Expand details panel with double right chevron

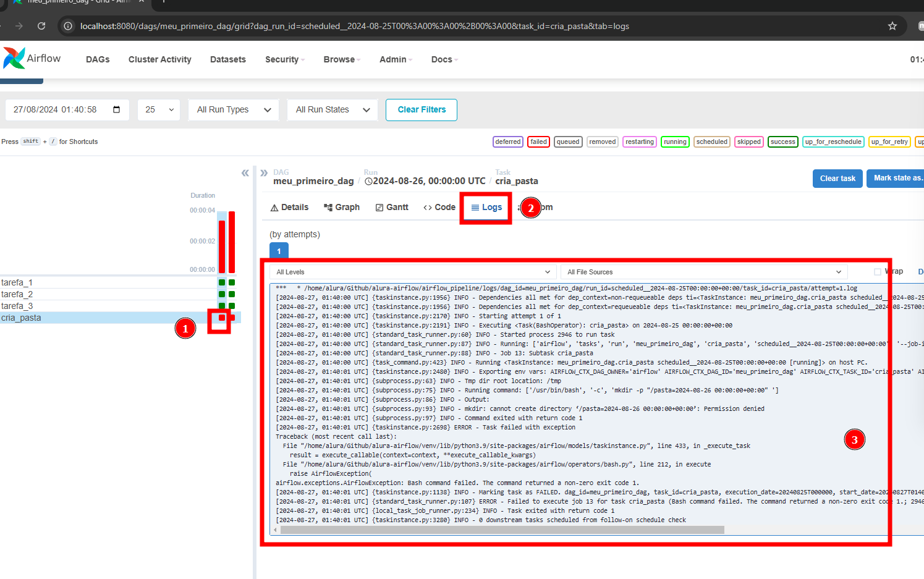pos(264,173)
